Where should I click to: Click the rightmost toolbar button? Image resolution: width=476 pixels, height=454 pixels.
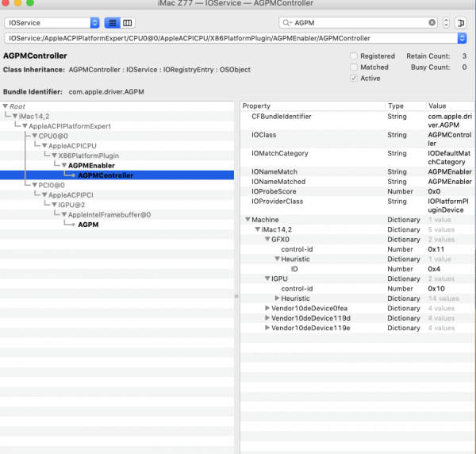coord(464,23)
